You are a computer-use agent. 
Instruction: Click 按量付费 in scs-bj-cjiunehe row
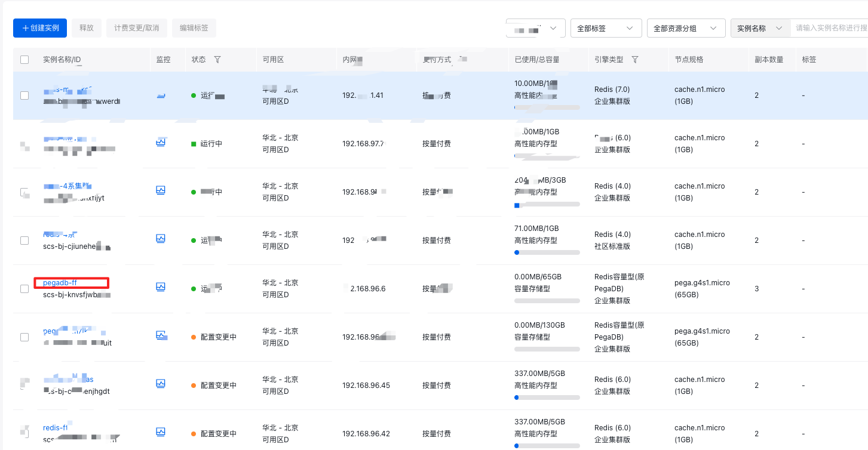point(437,241)
